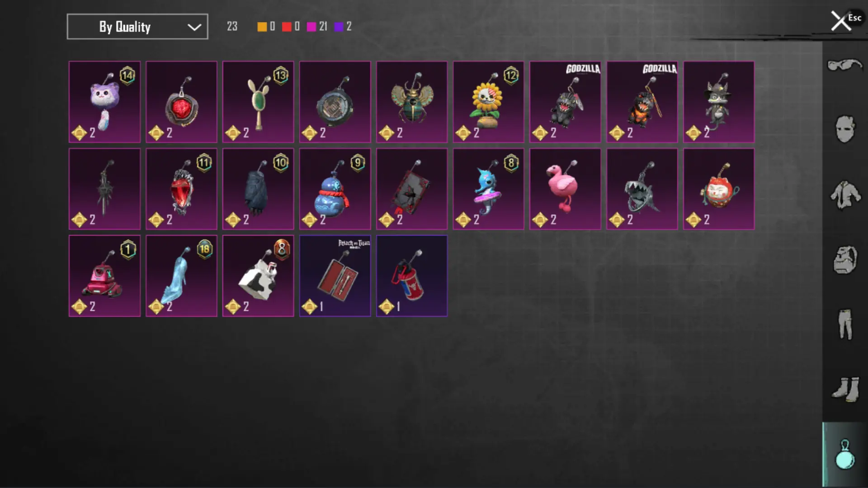The image size is (868, 488).
Task: Filter by the purple quality swatch showing 2
Action: pos(339,27)
